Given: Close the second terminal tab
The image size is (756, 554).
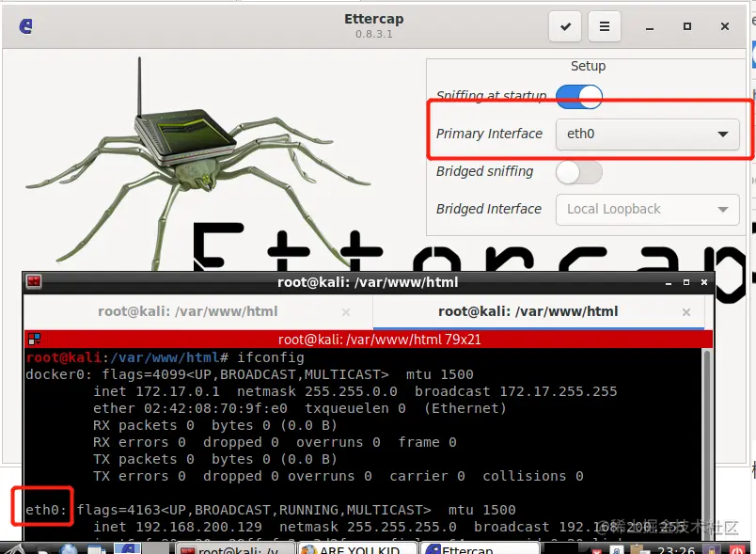Looking at the screenshot, I should [x=686, y=312].
